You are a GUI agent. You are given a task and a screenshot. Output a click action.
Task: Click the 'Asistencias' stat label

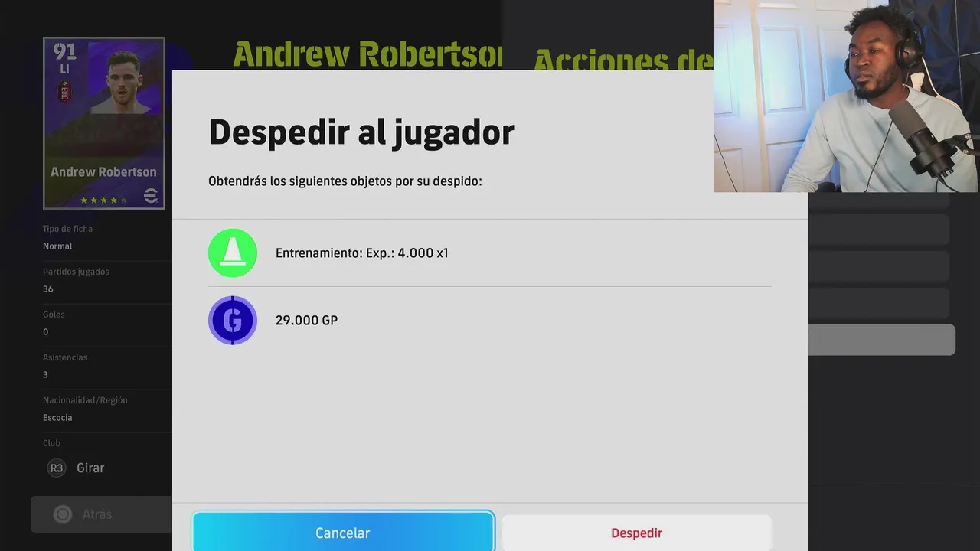pyautogui.click(x=65, y=357)
